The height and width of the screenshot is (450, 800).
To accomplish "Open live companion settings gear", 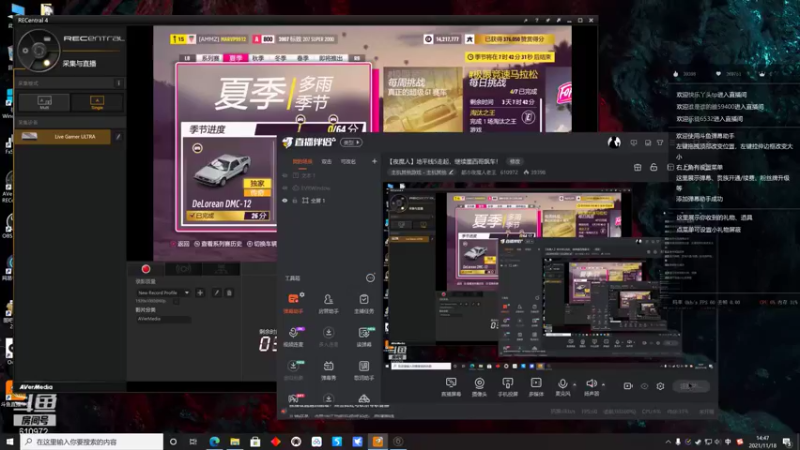I will coord(660,386).
